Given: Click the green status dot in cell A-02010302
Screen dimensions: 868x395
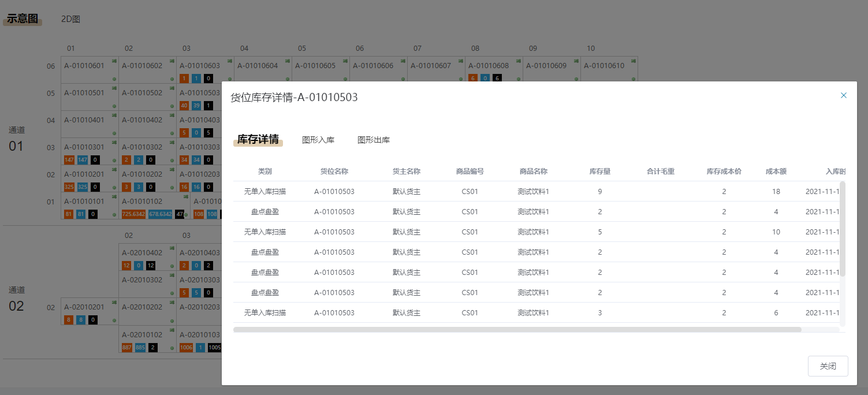Looking at the screenshot, I should [172, 293].
